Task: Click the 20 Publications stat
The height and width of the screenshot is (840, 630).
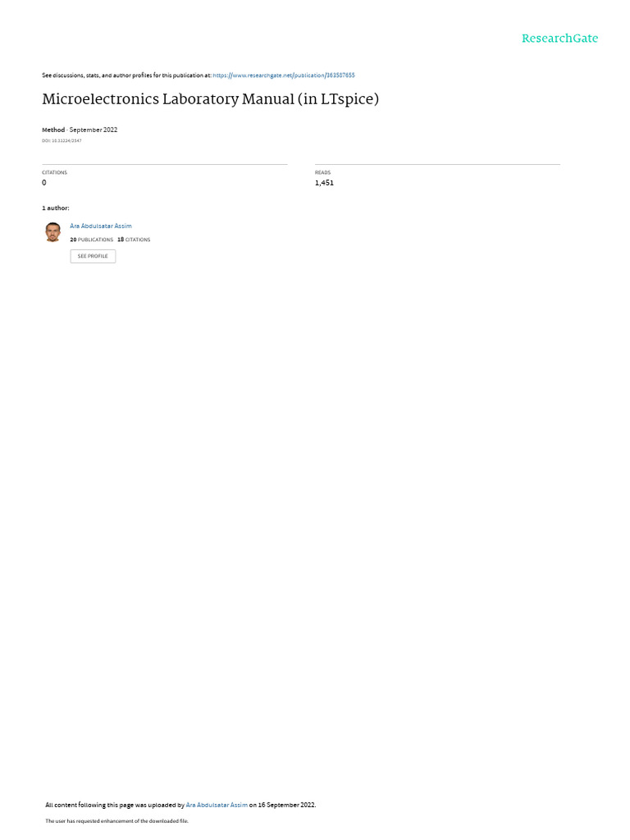Action: 92,240
